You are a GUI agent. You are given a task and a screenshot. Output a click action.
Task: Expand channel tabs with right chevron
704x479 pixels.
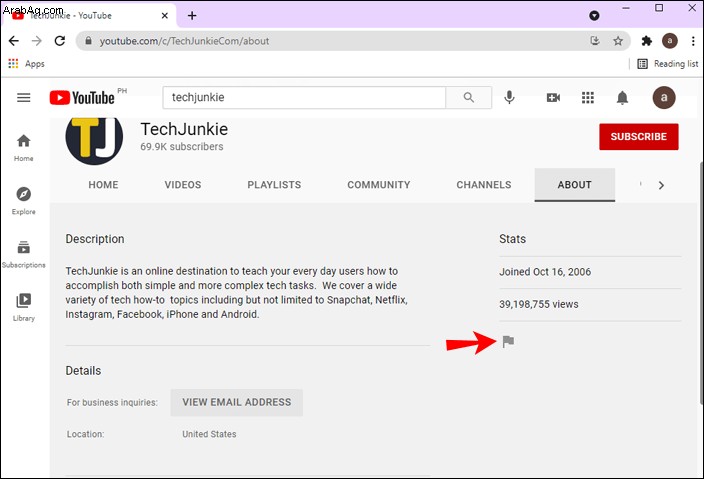coord(661,185)
